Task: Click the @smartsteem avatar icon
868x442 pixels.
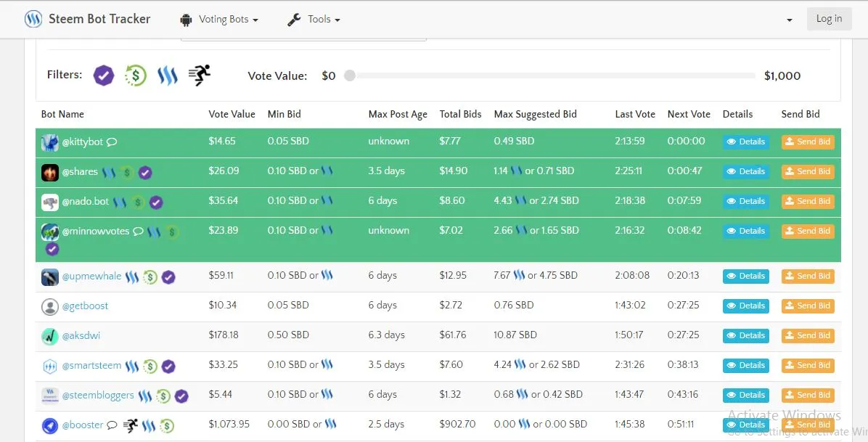Action: point(50,366)
